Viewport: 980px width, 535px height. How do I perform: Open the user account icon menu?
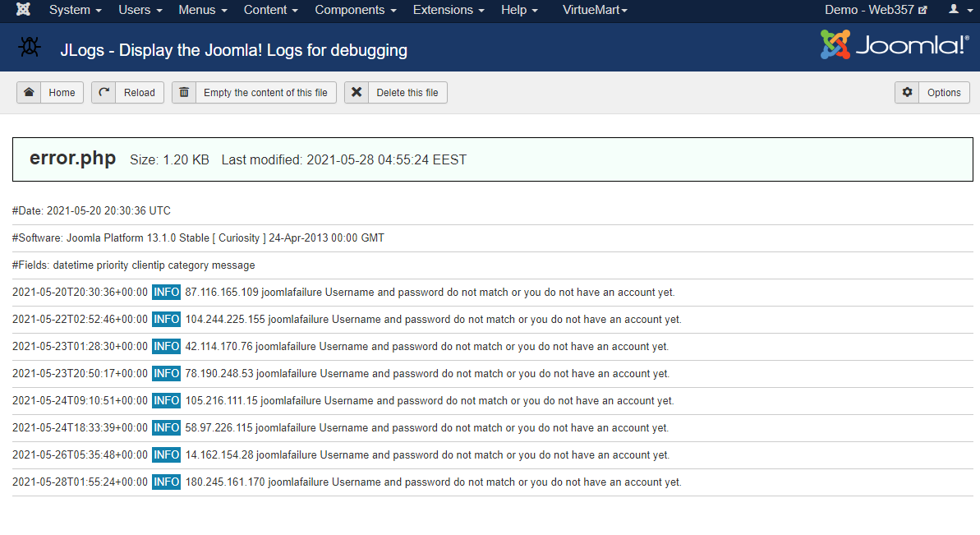coord(959,9)
